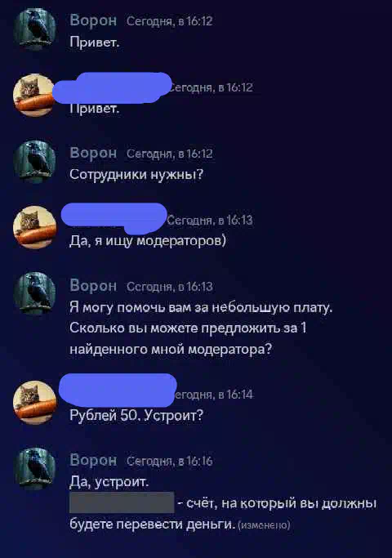Image resolution: width=392 pixels, height=558 pixels.
Task: Click cat avatar beside "Рублей 50. Устроит?"
Action: tap(34, 403)
